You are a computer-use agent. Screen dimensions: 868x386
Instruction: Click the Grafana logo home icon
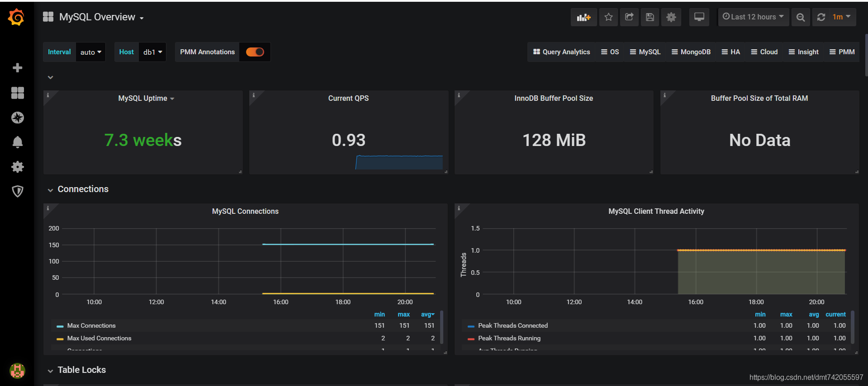(17, 17)
